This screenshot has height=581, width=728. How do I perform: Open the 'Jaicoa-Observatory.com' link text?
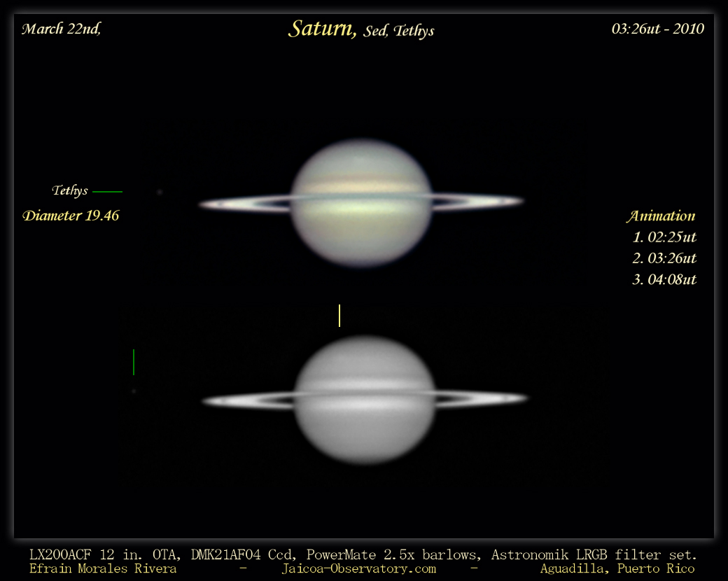(359, 568)
